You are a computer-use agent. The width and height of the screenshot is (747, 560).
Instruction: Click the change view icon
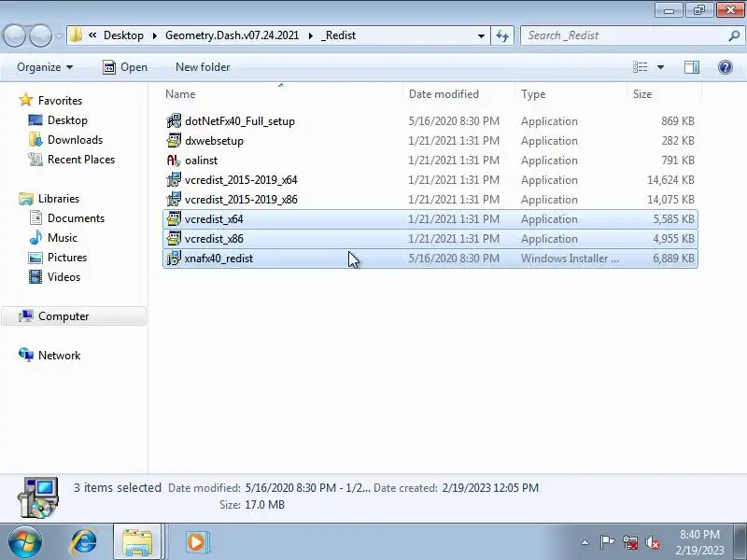(640, 67)
